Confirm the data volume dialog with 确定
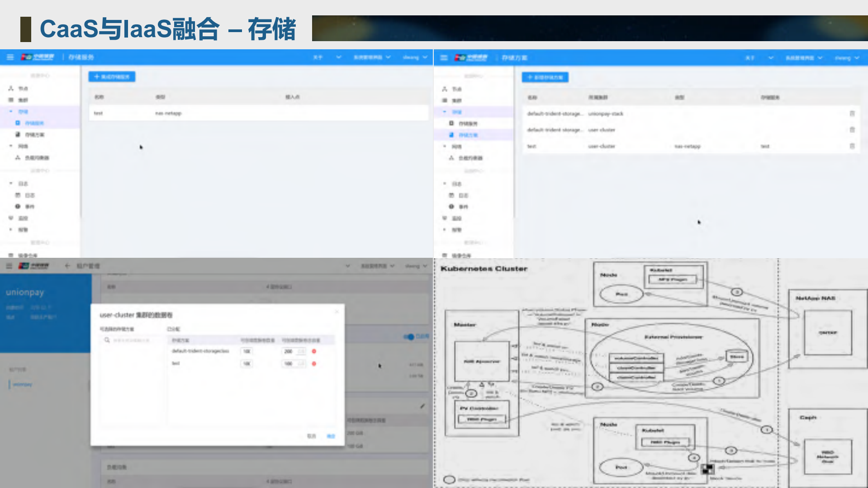 [x=331, y=436]
